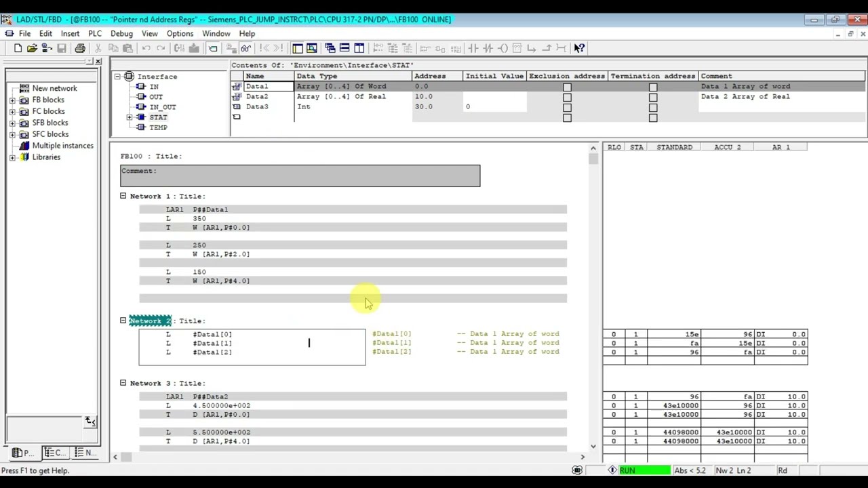Viewport: 868px width, 488px height.
Task: Tick Termination address checkbox in empty row
Action: pyautogui.click(x=653, y=117)
